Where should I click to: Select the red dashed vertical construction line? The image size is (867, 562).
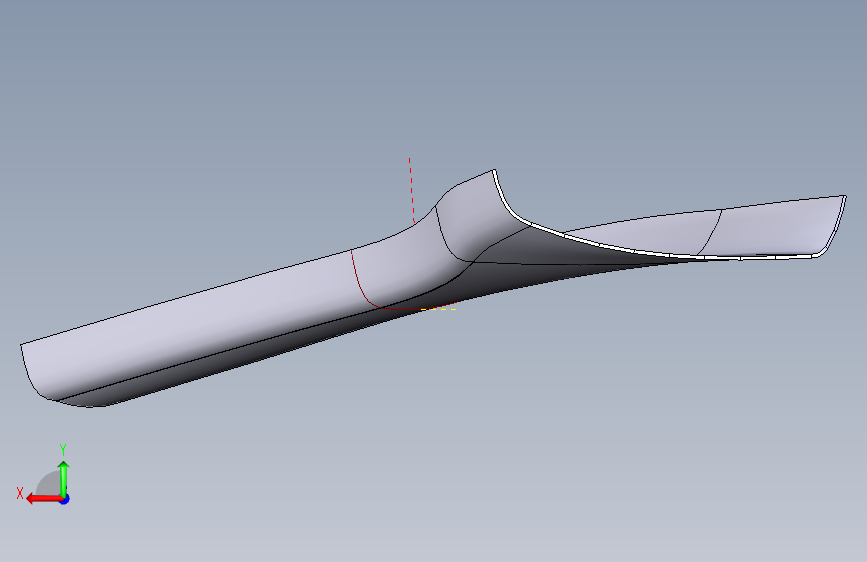(411, 191)
